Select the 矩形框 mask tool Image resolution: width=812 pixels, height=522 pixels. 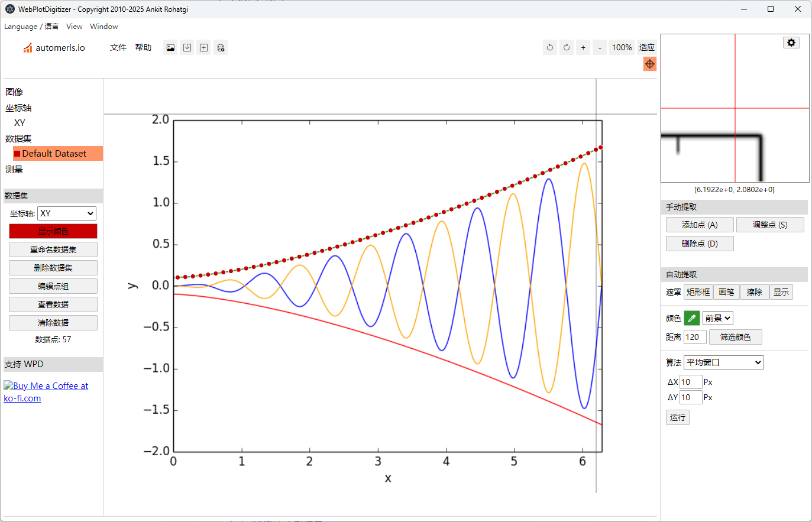(x=698, y=292)
